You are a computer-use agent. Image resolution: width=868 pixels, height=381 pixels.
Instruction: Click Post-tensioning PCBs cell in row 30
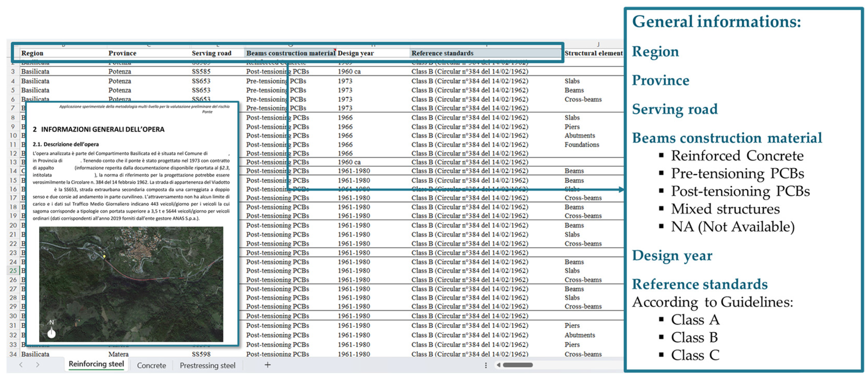click(277, 316)
